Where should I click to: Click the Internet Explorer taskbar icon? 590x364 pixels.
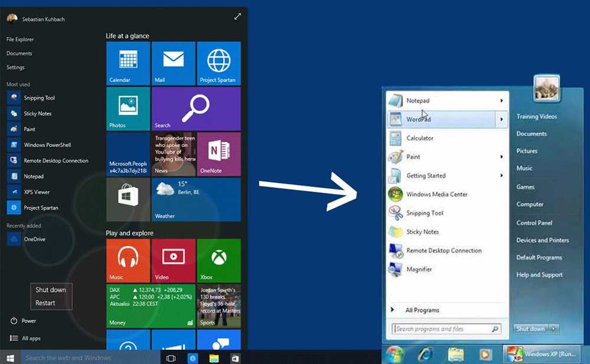(425, 353)
